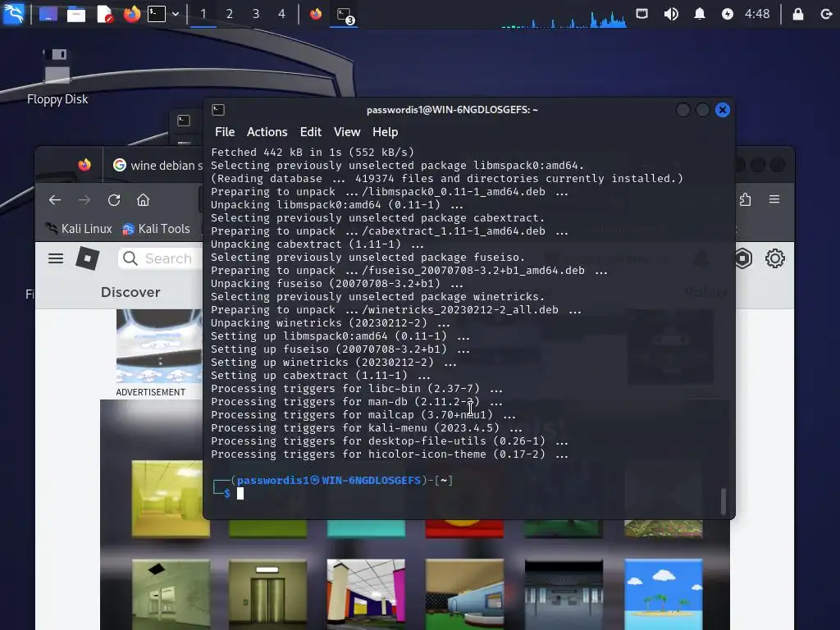Open the advertisement image above ADVERTISEMENT label
This screenshot has height=630, width=840.
159,345
